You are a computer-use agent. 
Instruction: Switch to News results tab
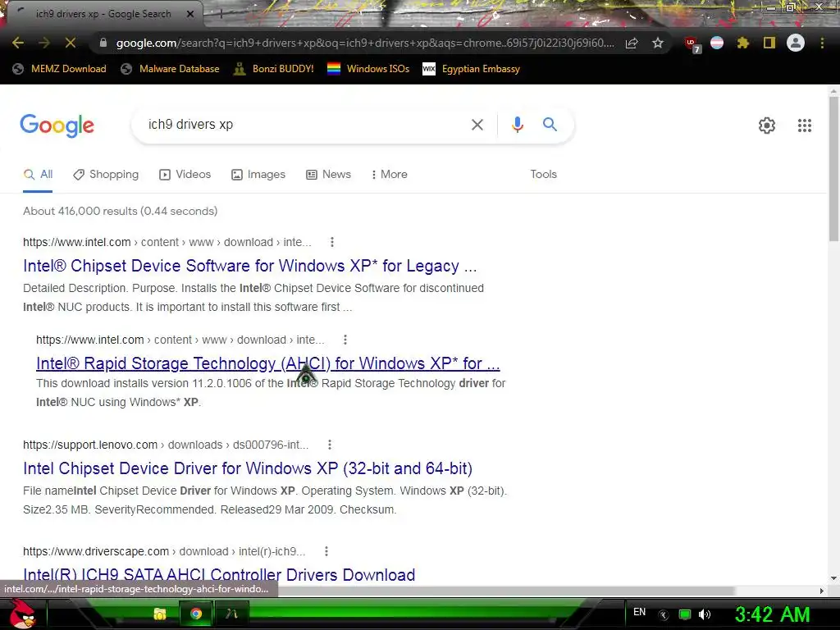(328, 174)
